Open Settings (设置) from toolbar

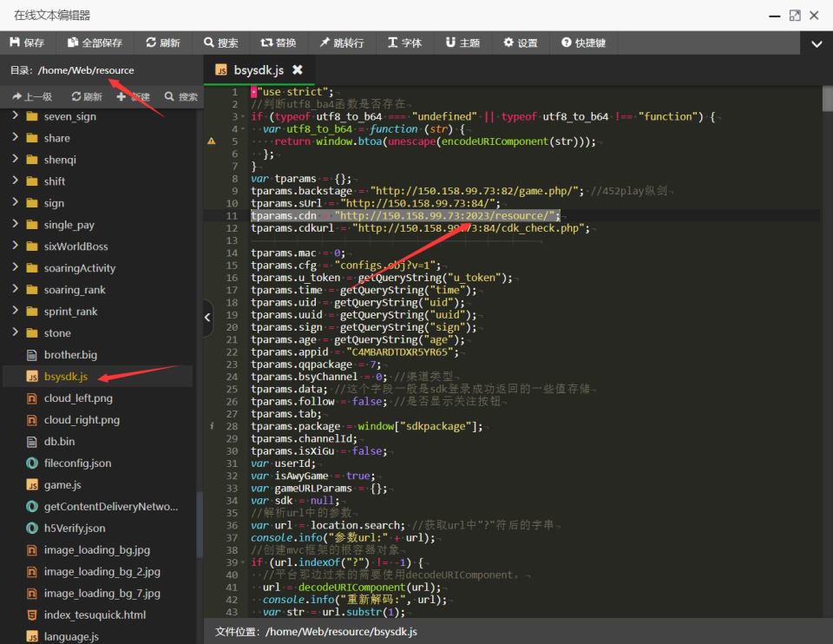[520, 43]
